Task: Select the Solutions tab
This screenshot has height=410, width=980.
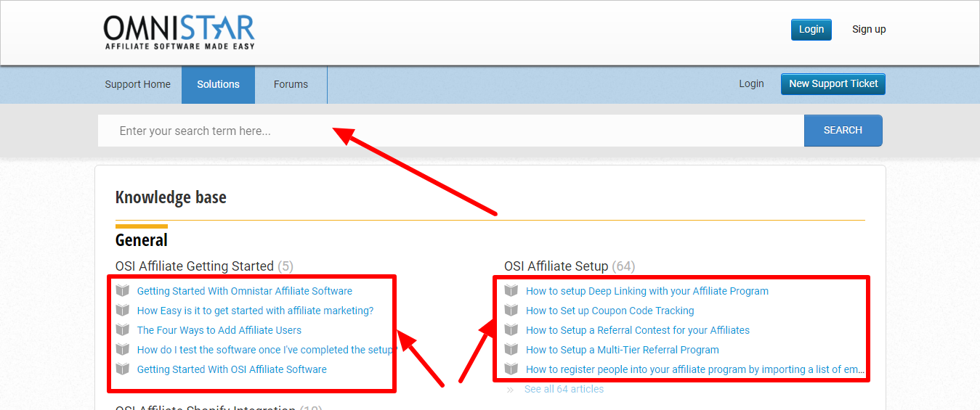Action: pyautogui.click(x=218, y=84)
